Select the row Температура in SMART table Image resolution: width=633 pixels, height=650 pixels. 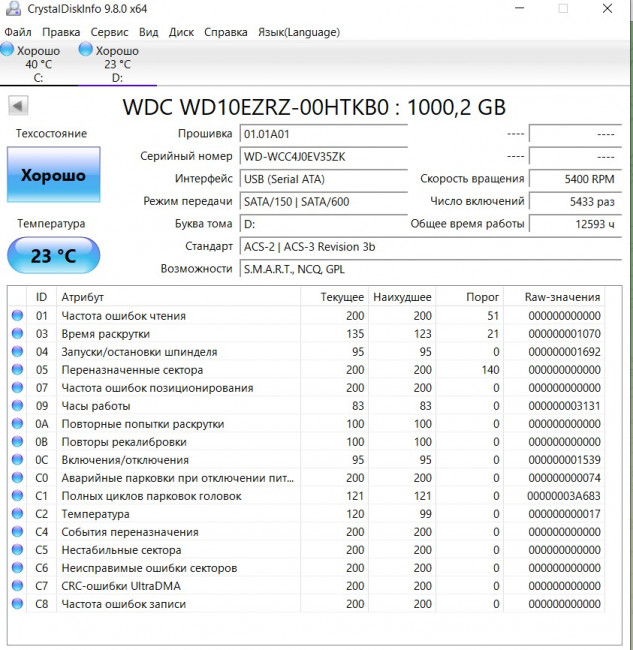[307, 514]
